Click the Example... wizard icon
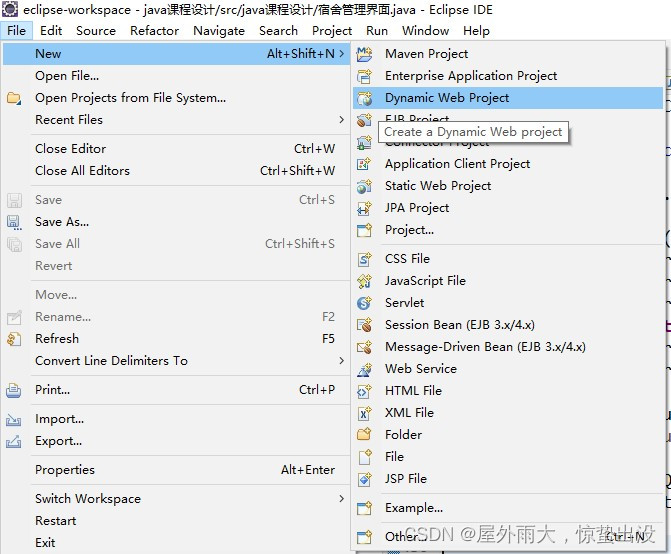Image resolution: width=671 pixels, height=554 pixels. coord(364,508)
